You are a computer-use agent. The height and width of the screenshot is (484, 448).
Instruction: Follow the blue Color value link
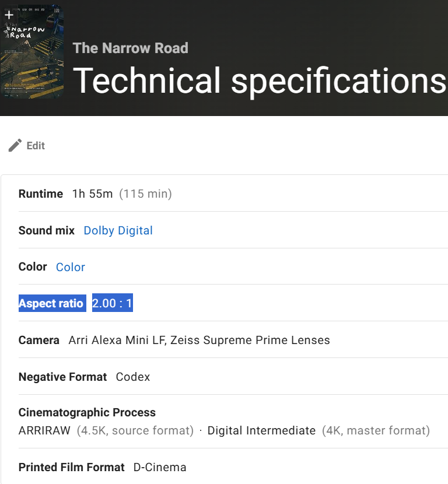coord(71,267)
